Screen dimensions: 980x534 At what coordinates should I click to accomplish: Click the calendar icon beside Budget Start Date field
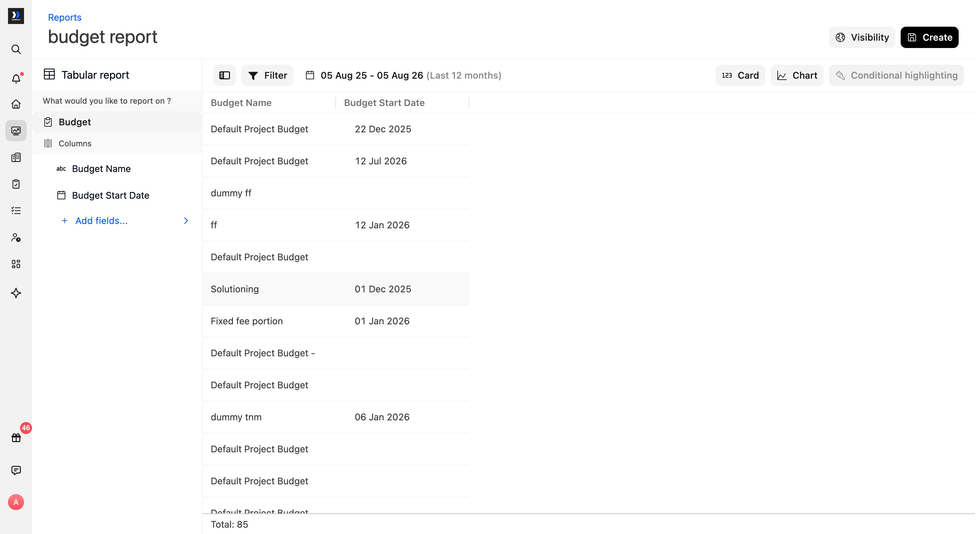(61, 195)
